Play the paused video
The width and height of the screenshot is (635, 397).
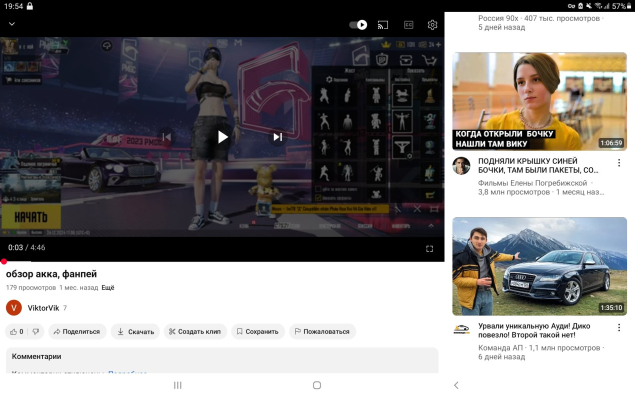pos(222,137)
